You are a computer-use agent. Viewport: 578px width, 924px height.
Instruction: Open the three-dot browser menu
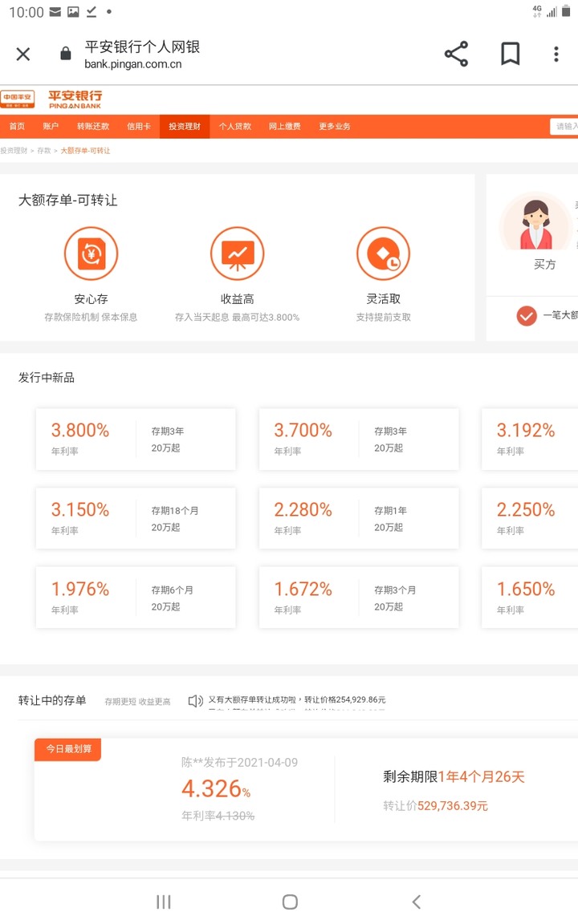point(556,54)
